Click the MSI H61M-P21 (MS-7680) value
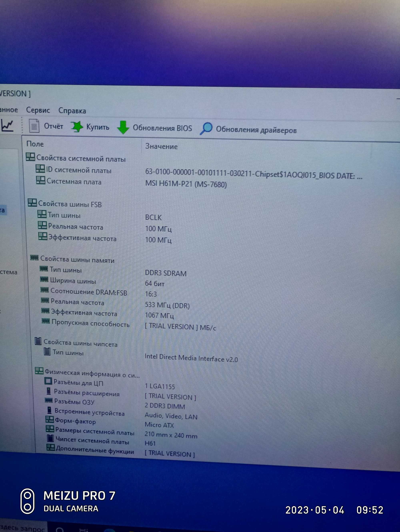Image resolution: width=400 pixels, height=532 pixels. 186,184
